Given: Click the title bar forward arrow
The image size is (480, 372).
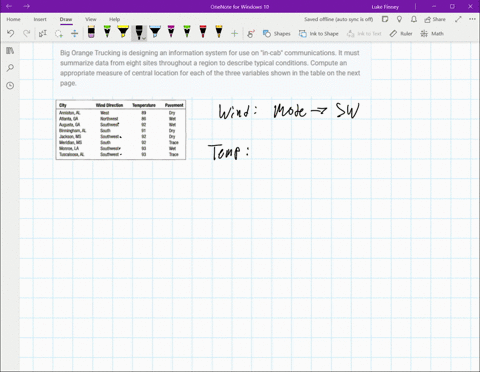Looking at the screenshot, I should (x=27, y=6).
